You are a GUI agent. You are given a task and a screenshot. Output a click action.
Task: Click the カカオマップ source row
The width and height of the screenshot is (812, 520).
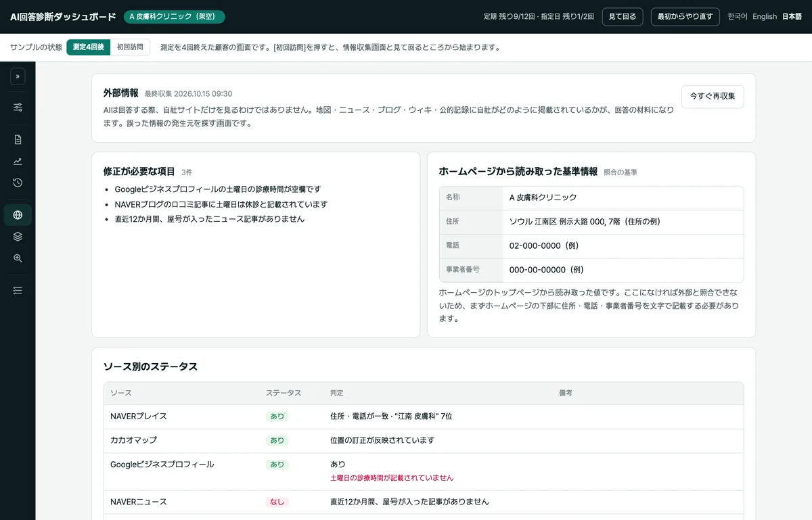click(x=424, y=440)
